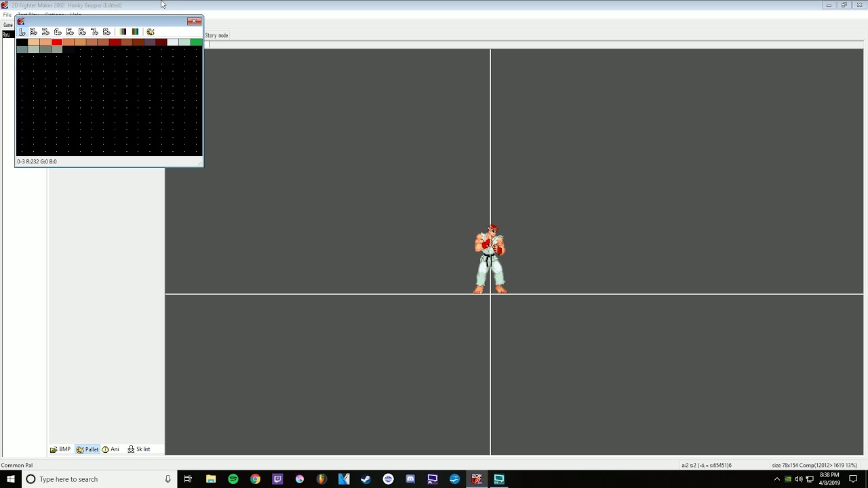This screenshot has width=868, height=488.
Task: Open Discord from taskbar
Action: [410, 479]
